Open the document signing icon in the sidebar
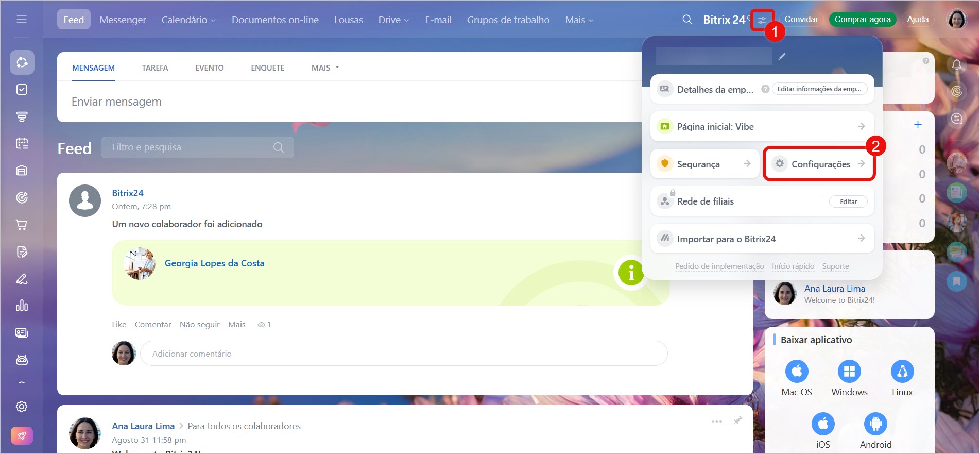 point(22,252)
